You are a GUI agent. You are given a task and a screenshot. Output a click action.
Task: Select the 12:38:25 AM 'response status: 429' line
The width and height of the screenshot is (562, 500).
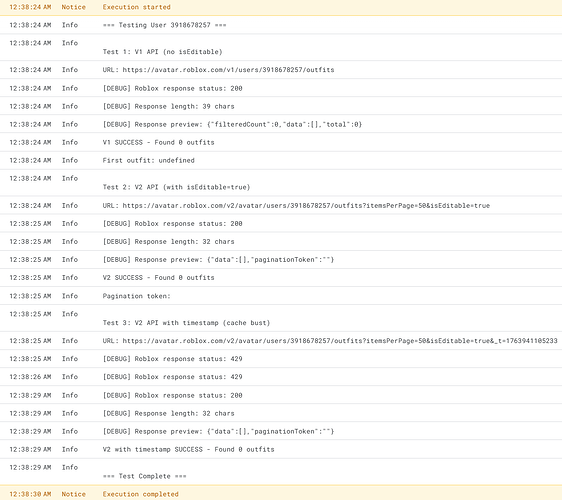coord(172,359)
